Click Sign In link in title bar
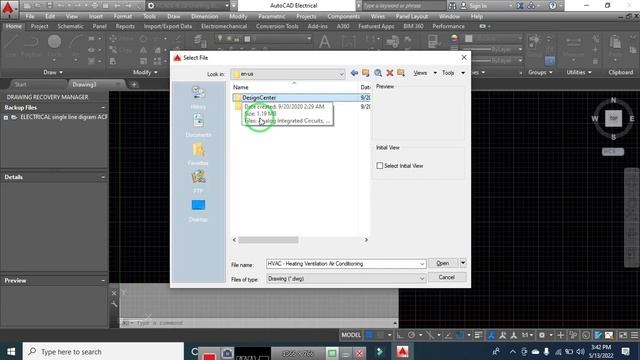This screenshot has height=360, width=640. 478,6
